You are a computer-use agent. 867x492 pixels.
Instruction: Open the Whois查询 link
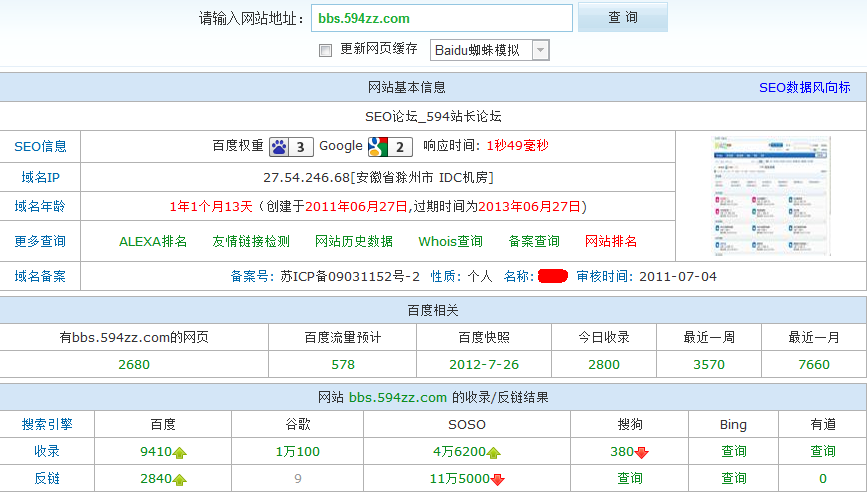(450, 241)
